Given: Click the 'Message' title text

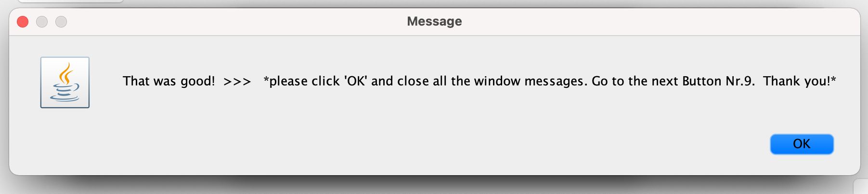Looking at the screenshot, I should point(434,21).
